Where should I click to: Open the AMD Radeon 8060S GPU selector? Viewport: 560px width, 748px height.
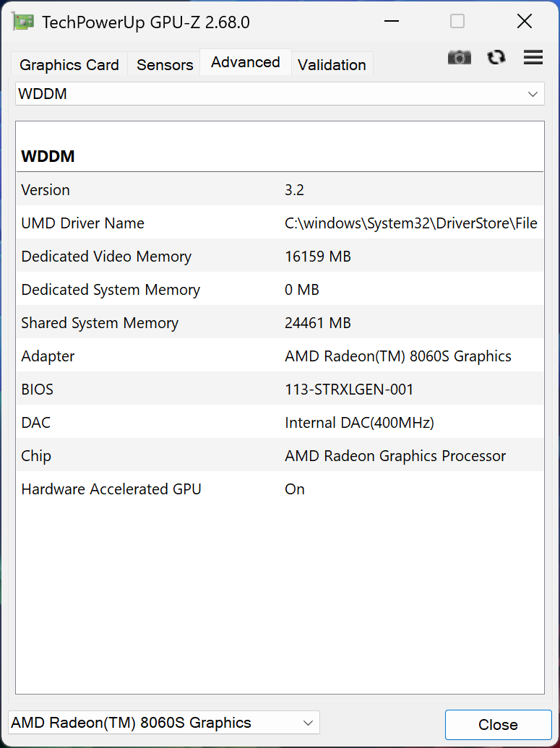pos(163,723)
